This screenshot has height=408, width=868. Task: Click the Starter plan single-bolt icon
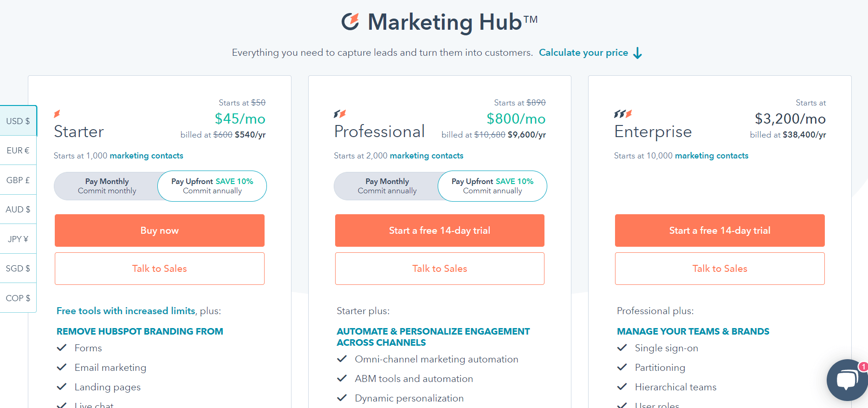point(57,114)
